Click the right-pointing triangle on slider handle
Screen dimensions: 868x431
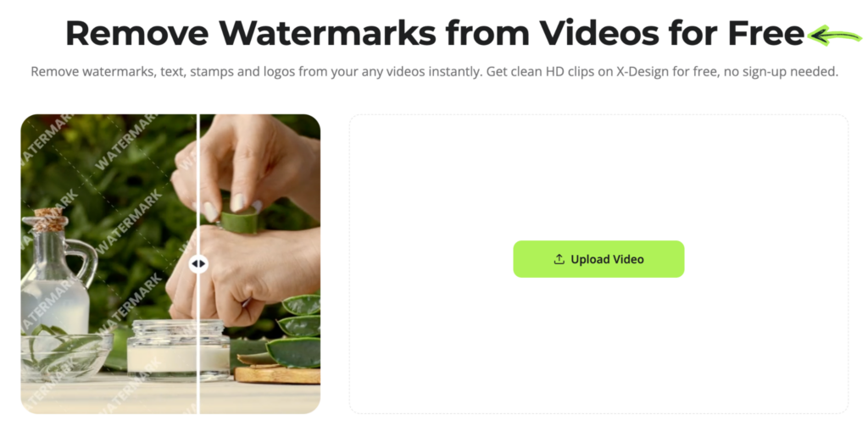point(202,264)
